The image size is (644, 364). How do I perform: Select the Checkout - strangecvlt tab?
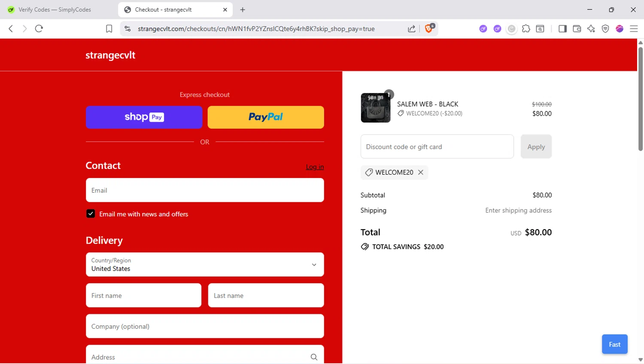(175, 9)
